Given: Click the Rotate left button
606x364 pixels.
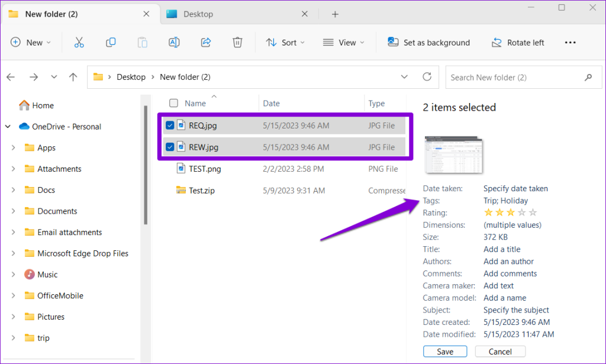Looking at the screenshot, I should pos(517,43).
